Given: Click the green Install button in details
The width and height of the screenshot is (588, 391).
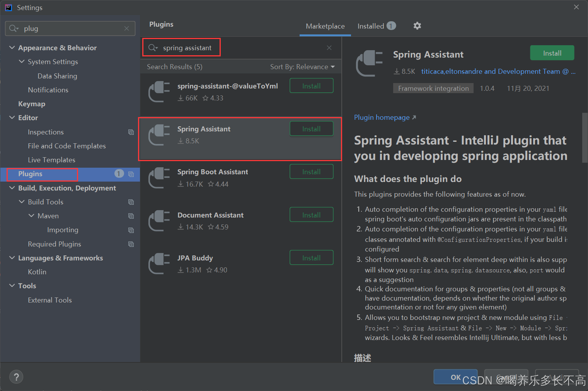Looking at the screenshot, I should [x=552, y=53].
